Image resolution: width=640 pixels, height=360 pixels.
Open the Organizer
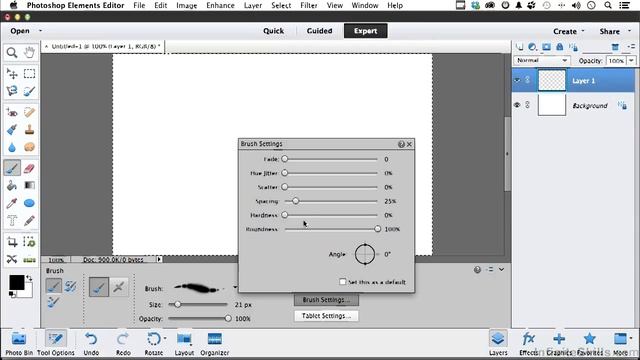tap(215, 343)
